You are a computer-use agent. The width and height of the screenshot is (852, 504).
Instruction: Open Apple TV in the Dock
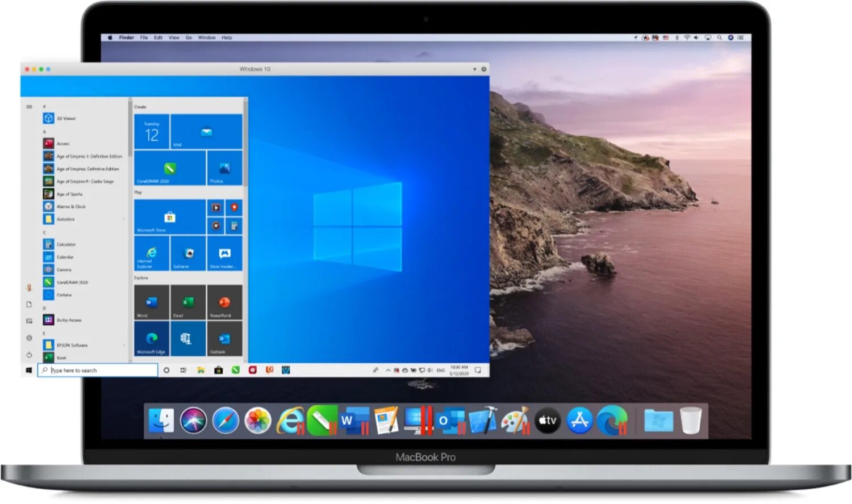click(x=548, y=421)
